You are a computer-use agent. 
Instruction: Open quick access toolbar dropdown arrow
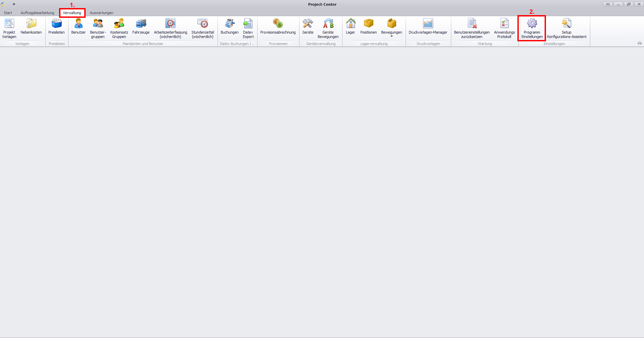coord(14,4)
